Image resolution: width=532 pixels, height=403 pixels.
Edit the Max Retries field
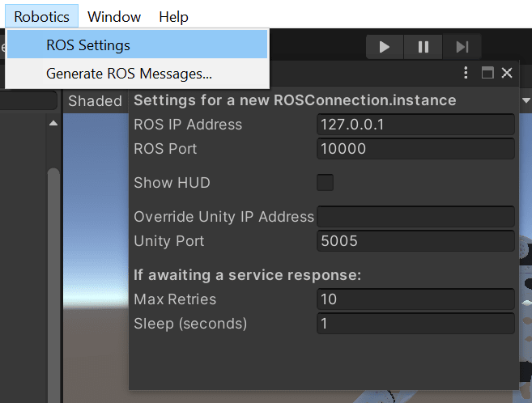click(415, 299)
